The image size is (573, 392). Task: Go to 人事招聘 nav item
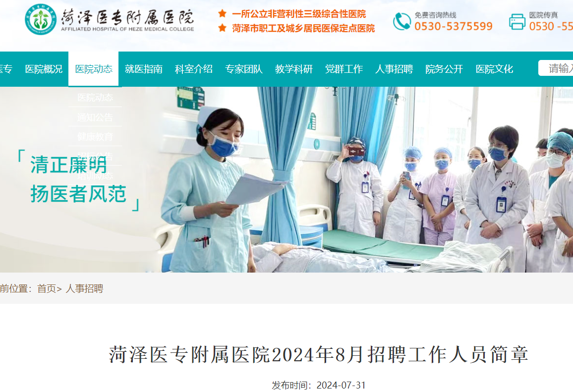click(x=394, y=69)
